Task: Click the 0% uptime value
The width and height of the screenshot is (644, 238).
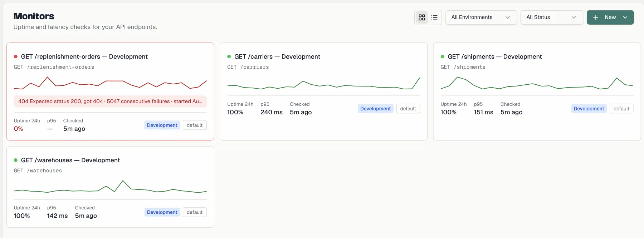Action: [19, 129]
